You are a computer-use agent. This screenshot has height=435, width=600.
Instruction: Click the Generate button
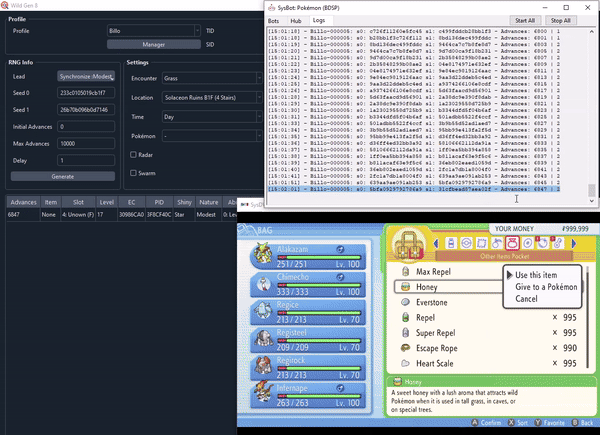[x=63, y=176]
